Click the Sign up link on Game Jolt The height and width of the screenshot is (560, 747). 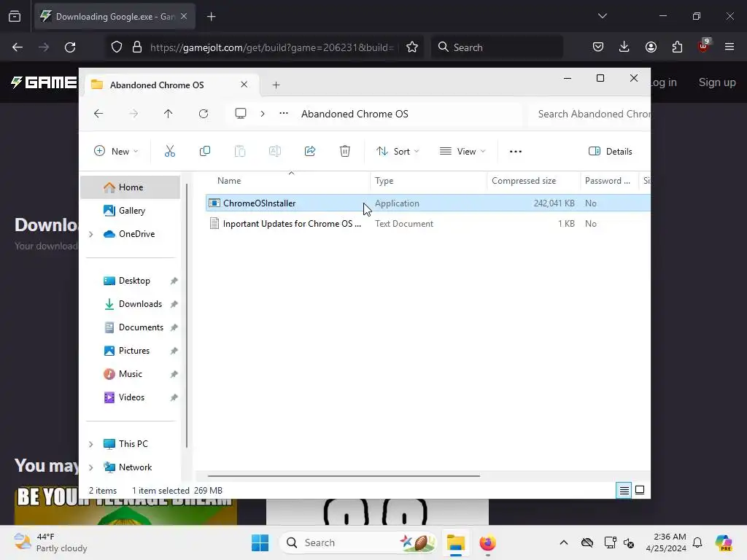tap(717, 82)
